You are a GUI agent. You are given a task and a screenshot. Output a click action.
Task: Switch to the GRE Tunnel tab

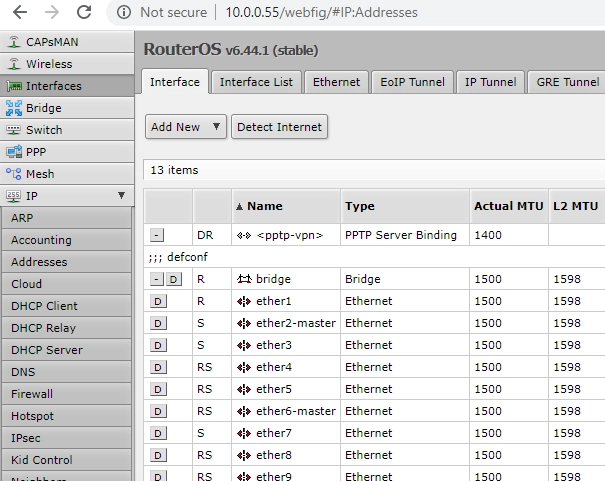click(567, 82)
